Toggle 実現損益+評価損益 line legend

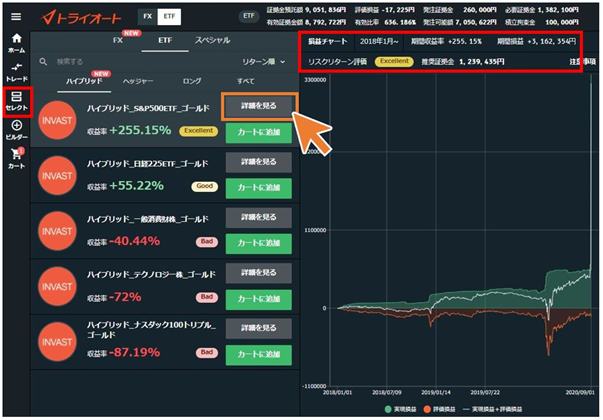[492, 409]
